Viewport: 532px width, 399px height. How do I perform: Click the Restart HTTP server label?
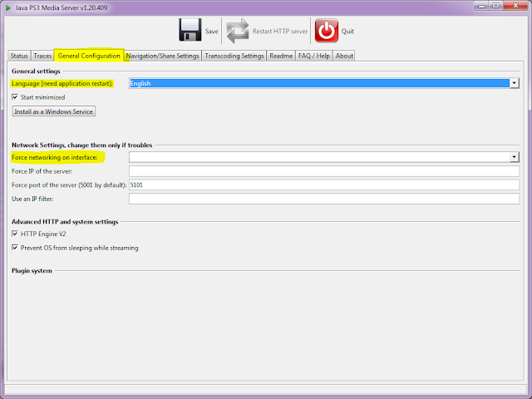pos(280,32)
